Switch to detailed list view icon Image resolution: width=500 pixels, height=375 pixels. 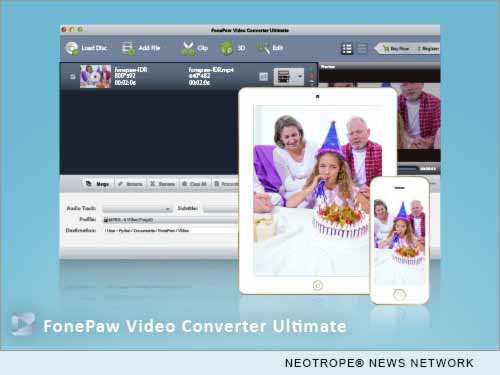[347, 49]
